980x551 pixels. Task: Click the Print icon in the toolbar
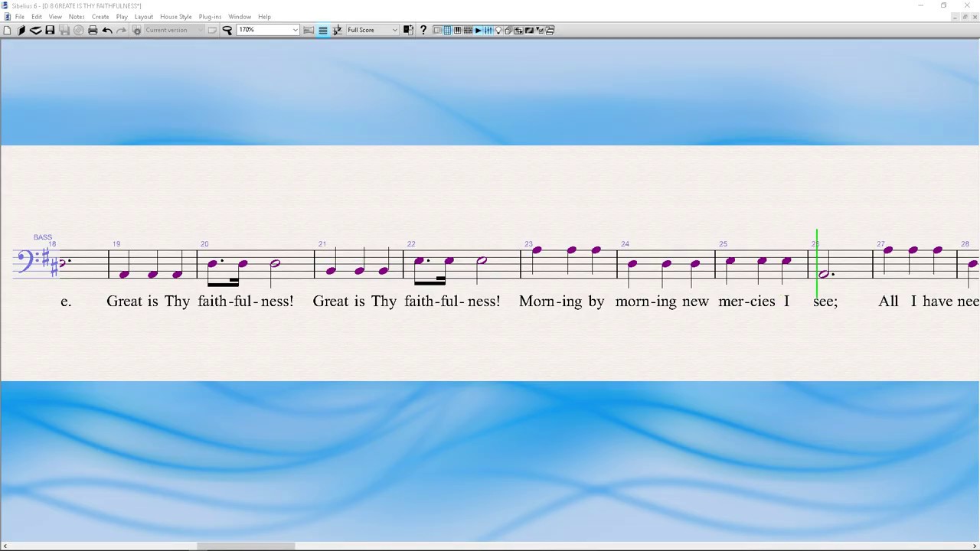93,30
